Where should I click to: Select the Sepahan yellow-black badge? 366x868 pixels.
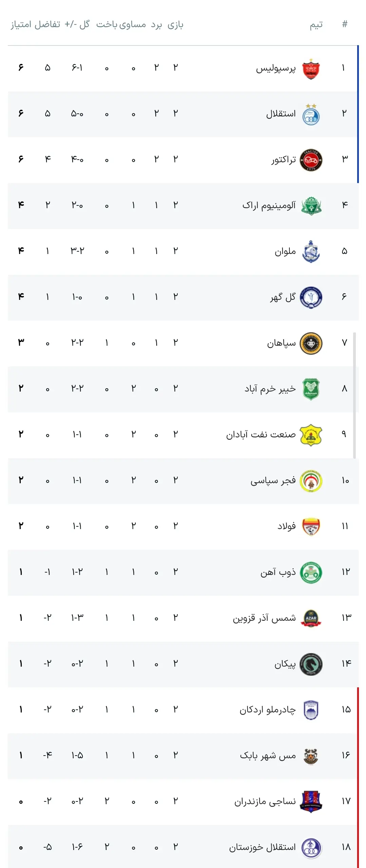pos(311,343)
